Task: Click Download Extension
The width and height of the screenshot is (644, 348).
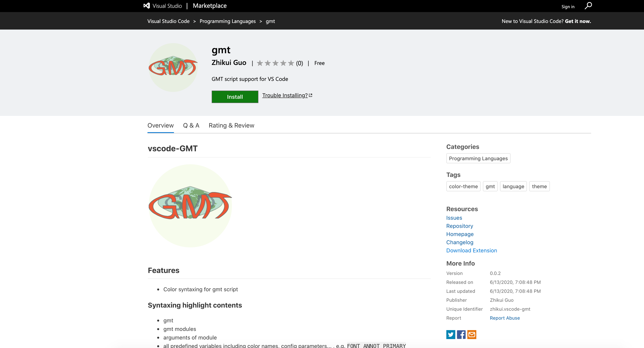Action: pyautogui.click(x=471, y=250)
